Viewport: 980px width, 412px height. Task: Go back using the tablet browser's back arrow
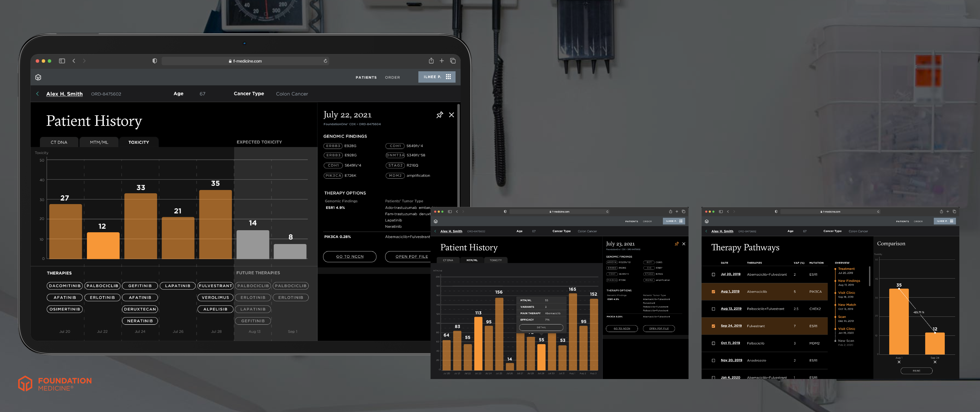coord(74,61)
